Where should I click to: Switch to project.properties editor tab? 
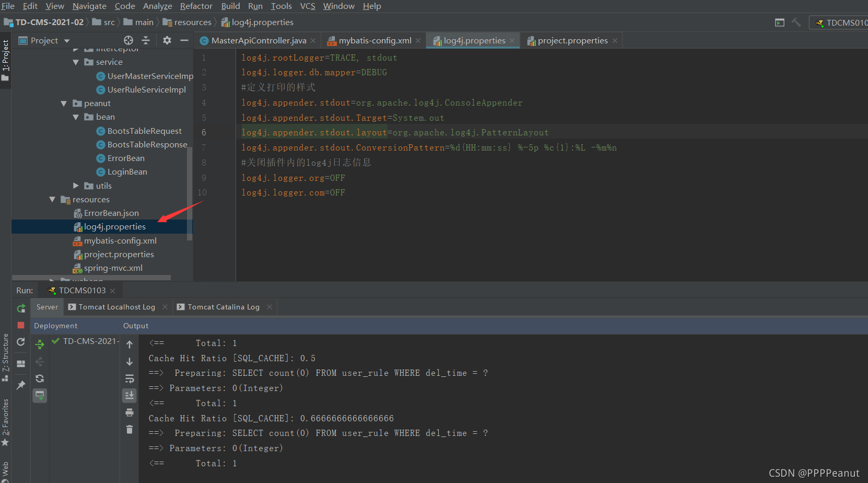(572, 40)
